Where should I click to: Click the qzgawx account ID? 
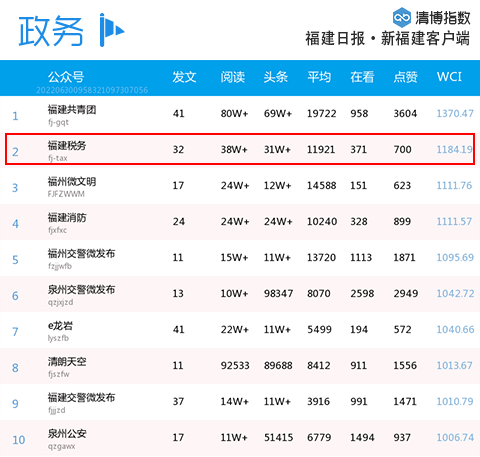tap(61, 446)
